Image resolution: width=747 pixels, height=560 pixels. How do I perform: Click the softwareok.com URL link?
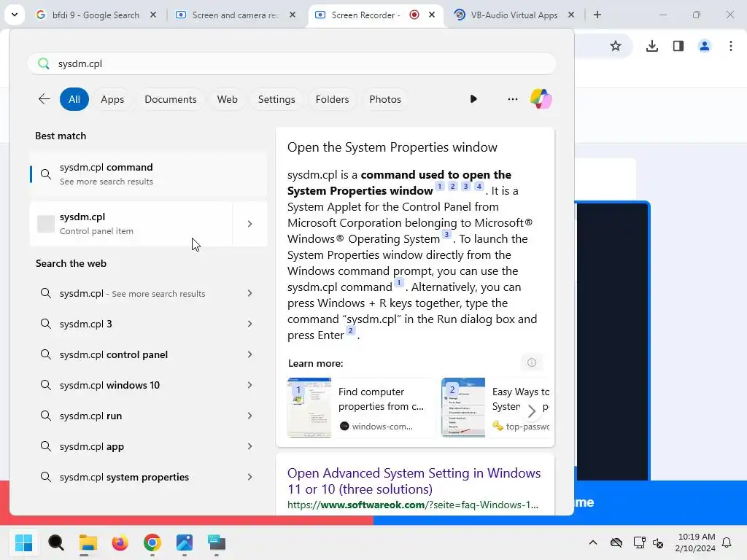pos(413,505)
